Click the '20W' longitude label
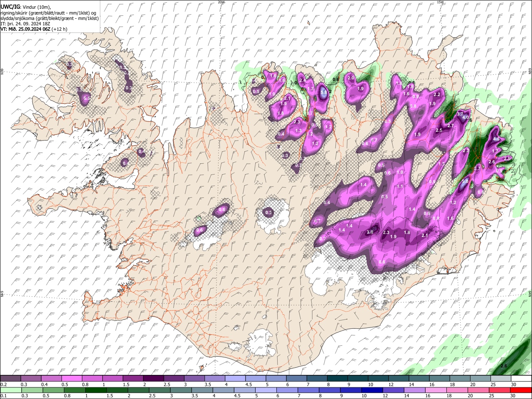Image resolution: width=532 pixels, height=399 pixels. (x=221, y=2)
